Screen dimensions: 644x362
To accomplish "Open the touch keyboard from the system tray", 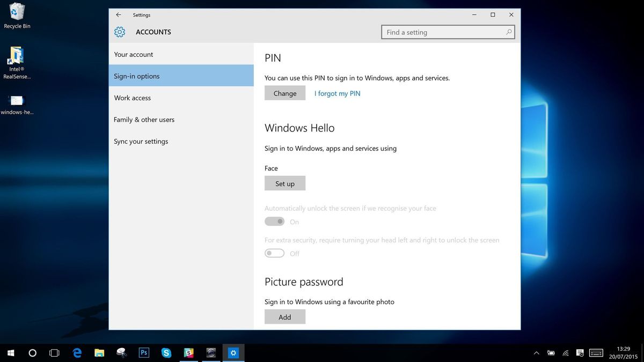I will click(x=596, y=353).
